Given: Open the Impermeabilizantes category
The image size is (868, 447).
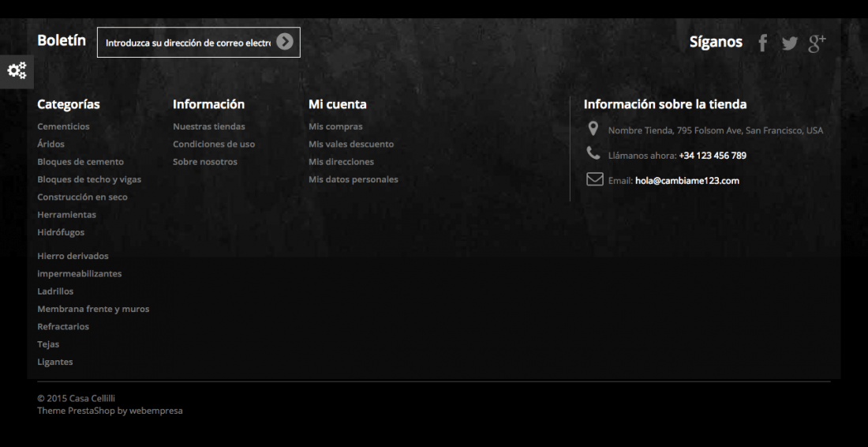Looking at the screenshot, I should [79, 273].
